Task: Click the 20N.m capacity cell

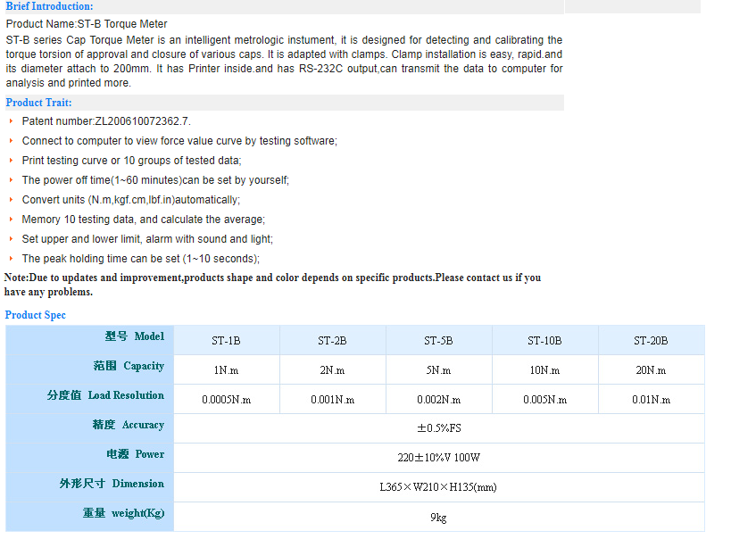Action: [652, 369]
